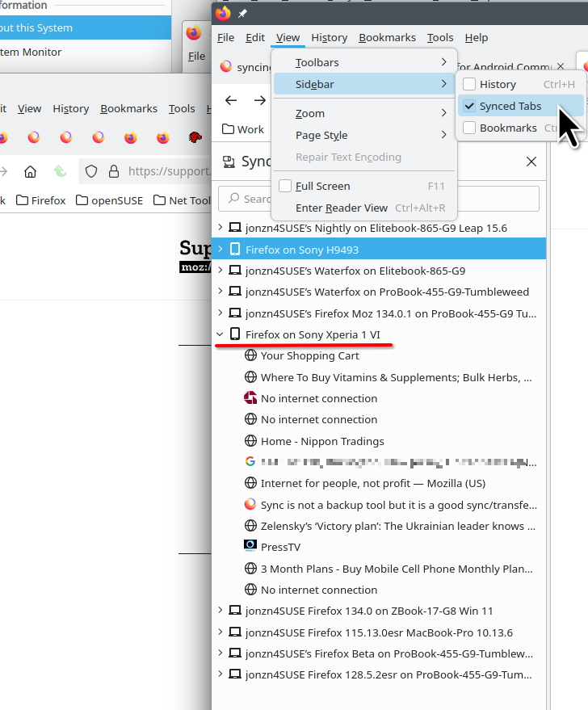Screen dimensions: 588x710
Task: Open the View menu in the rear window
Action: [x=29, y=109]
